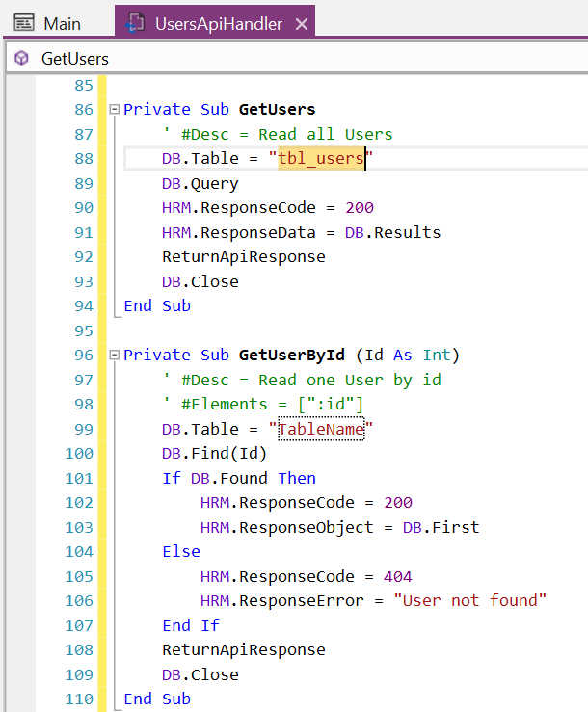Click line number 96 in gutter
588x712 pixels.
click(84, 356)
